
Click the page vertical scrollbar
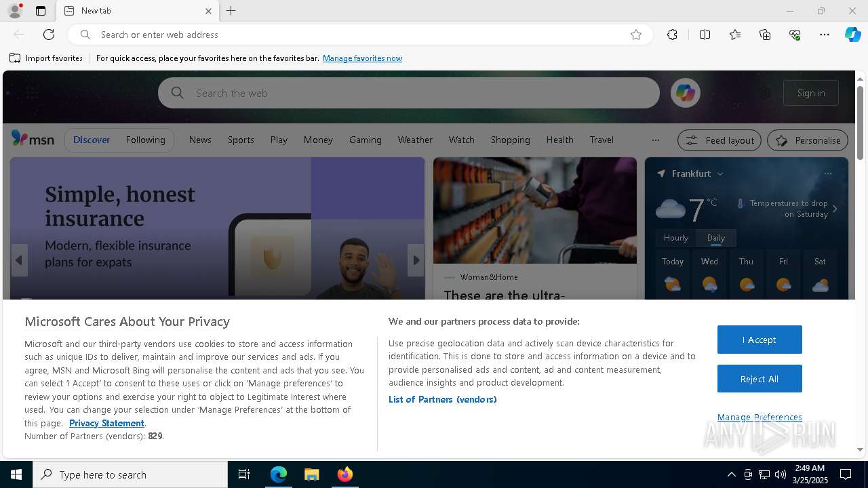coord(860,122)
